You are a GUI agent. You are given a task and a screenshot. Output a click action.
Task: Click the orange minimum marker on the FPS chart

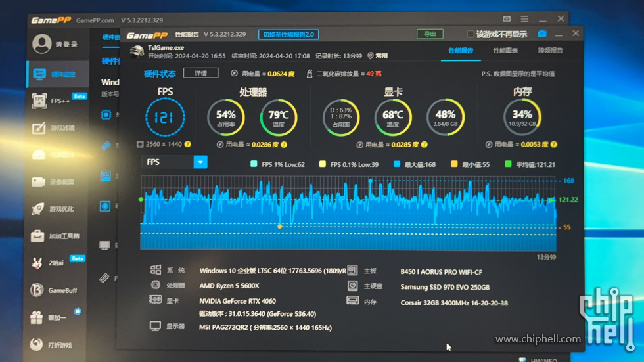tap(280, 226)
